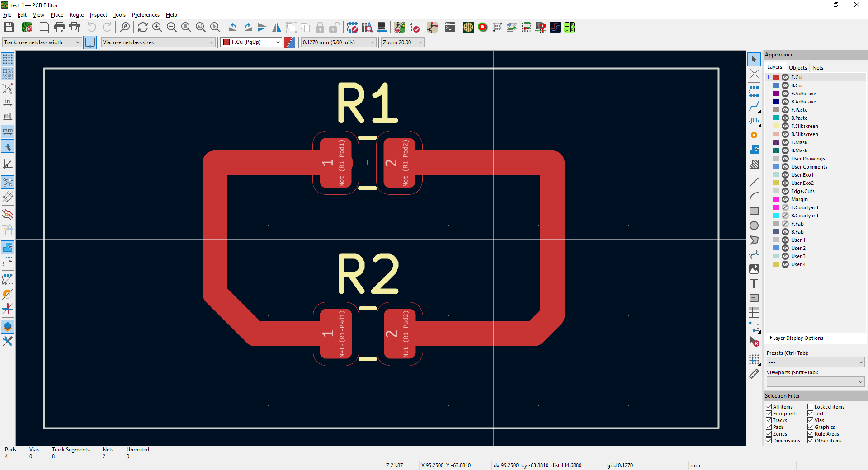Expand Layer Display Options
The height and width of the screenshot is (470, 868).
click(797, 338)
